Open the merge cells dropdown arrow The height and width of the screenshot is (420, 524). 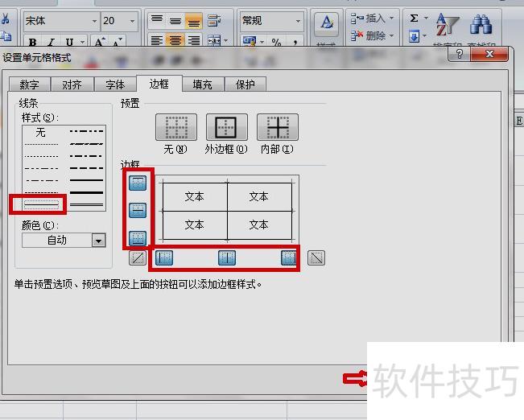[226, 41]
